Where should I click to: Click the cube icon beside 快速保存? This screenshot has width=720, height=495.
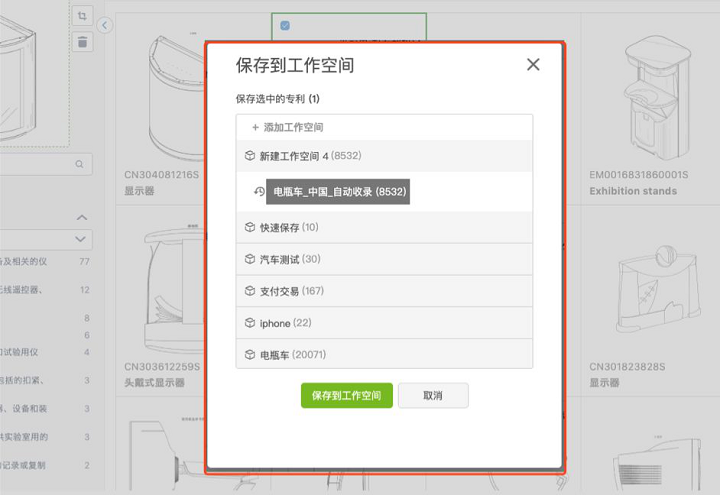point(250,228)
